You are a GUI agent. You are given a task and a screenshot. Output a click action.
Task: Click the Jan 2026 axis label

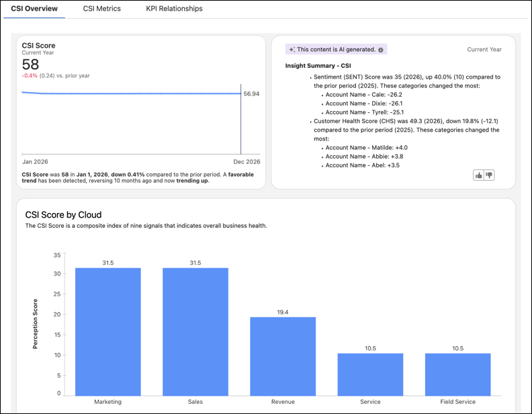coord(36,162)
